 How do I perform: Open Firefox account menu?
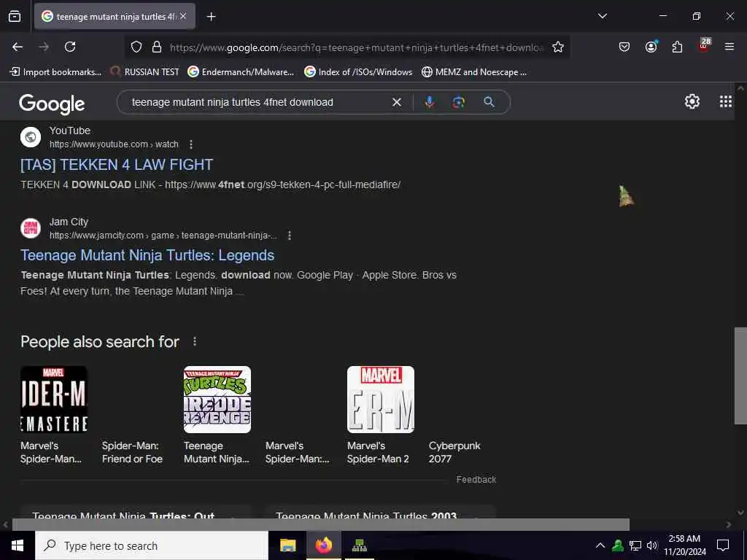pyautogui.click(x=651, y=47)
